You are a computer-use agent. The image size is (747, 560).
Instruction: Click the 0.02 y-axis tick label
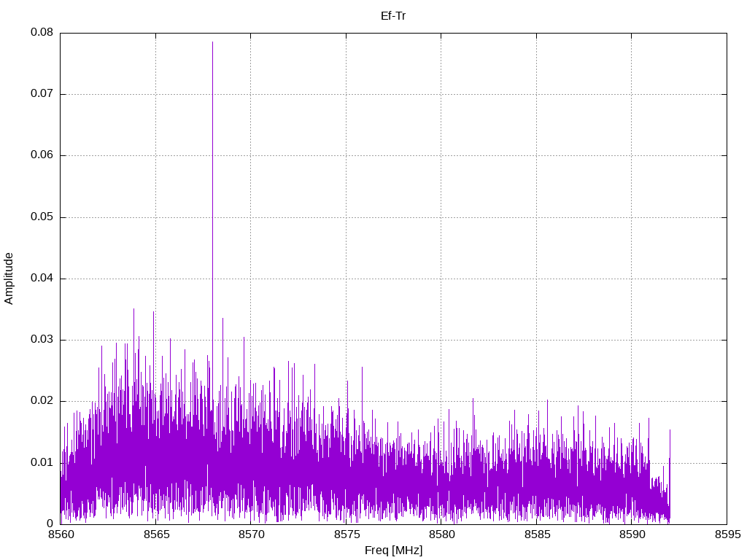42,401
